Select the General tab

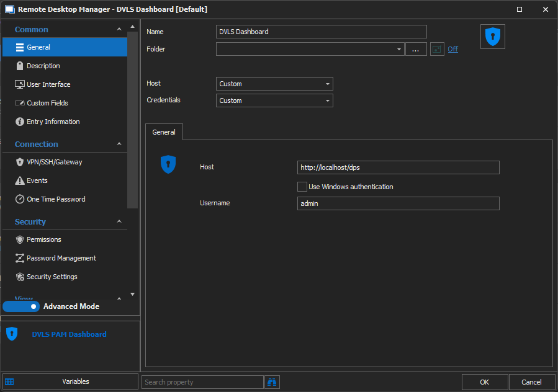pos(164,132)
